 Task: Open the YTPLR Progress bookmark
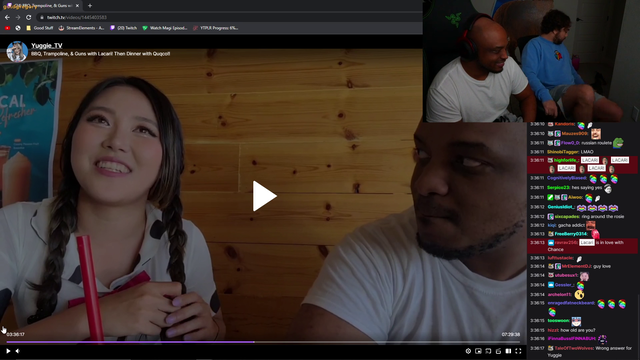click(216, 28)
